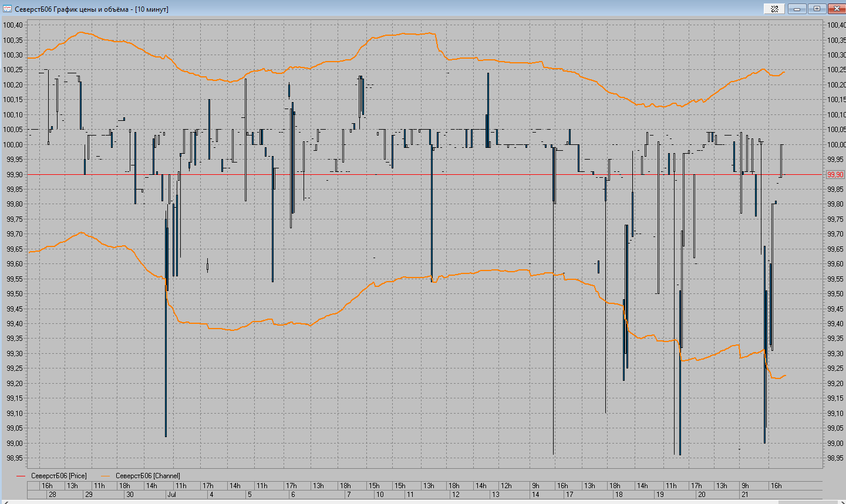The image size is (846, 504).
Task: Click the 'Jul' month label on the date axis
Action: [172, 495]
